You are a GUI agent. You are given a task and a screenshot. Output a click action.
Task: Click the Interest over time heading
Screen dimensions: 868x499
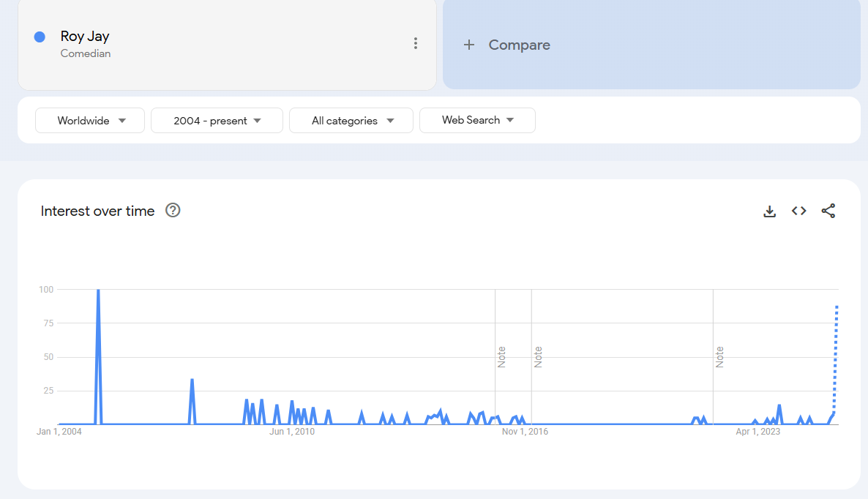coord(97,211)
